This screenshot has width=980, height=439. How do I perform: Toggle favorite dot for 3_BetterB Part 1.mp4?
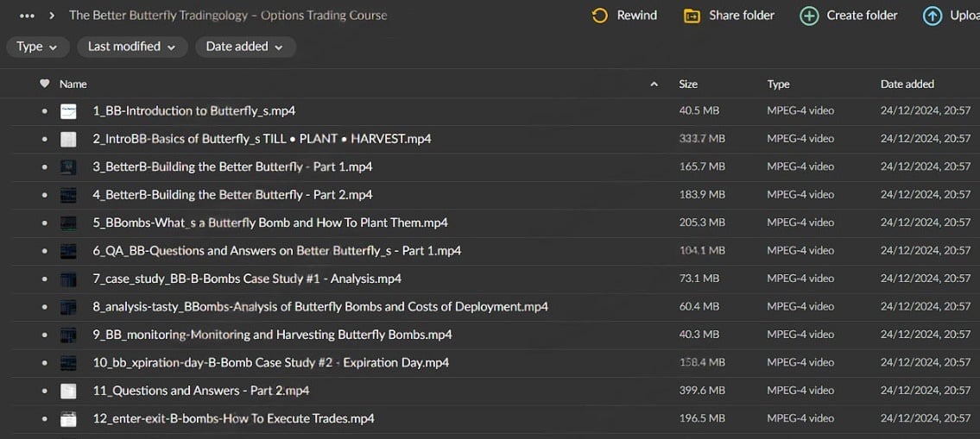click(x=45, y=167)
